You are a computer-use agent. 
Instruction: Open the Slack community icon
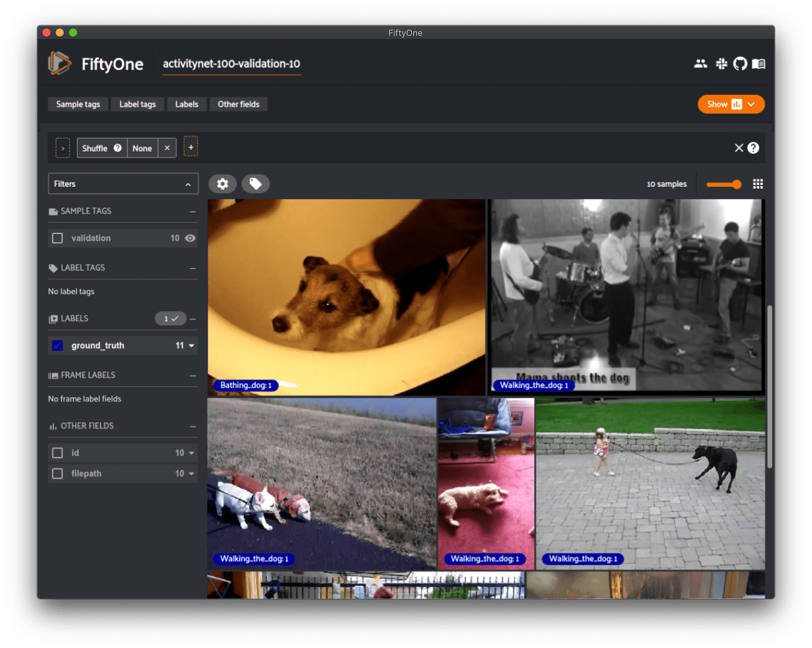point(721,63)
